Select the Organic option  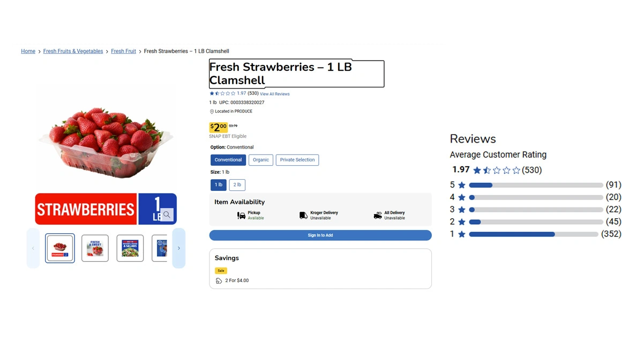pos(261,160)
